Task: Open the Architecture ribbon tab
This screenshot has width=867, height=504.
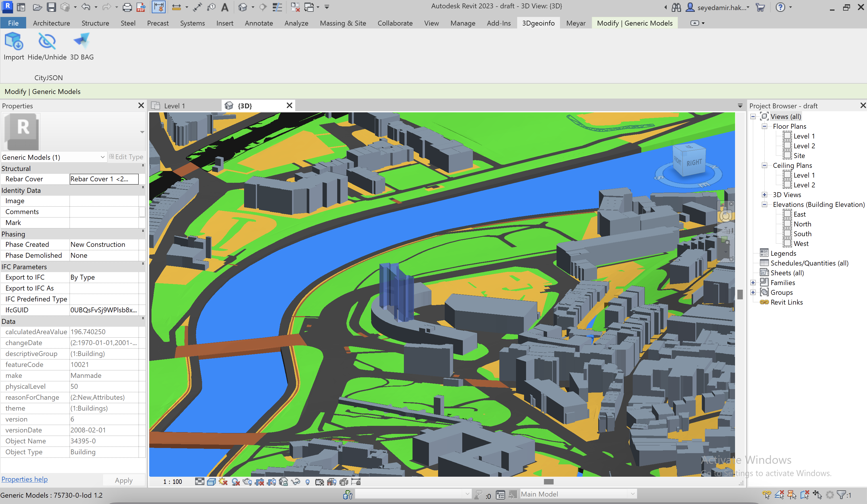Action: click(x=51, y=23)
